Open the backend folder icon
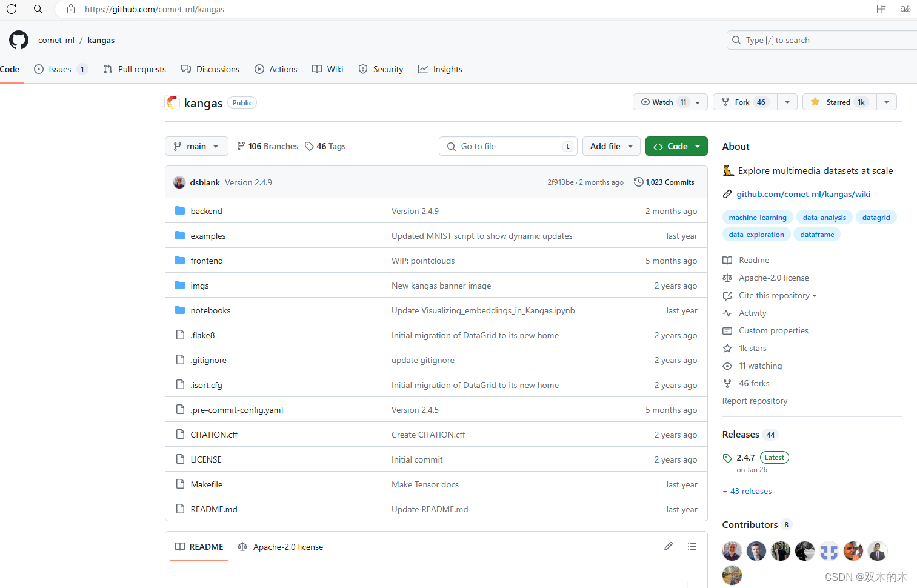917x588 pixels. (x=180, y=210)
